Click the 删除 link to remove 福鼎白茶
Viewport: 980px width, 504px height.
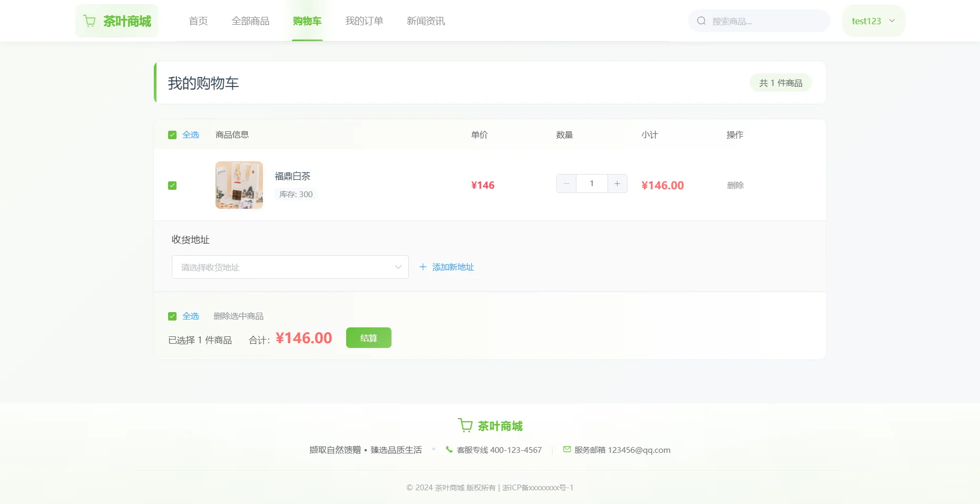click(735, 185)
